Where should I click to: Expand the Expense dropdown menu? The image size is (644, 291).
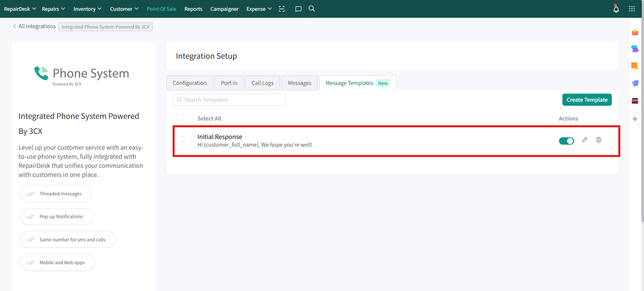coord(259,9)
